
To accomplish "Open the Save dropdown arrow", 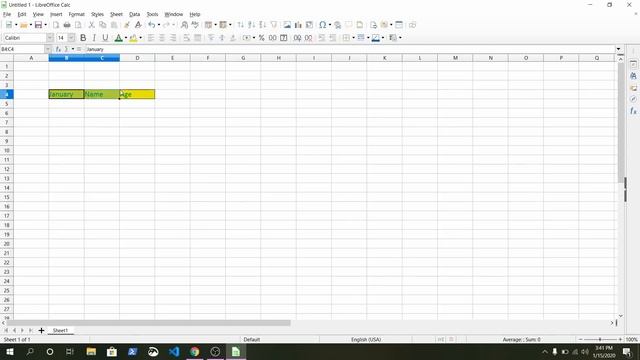I will click(x=45, y=25).
